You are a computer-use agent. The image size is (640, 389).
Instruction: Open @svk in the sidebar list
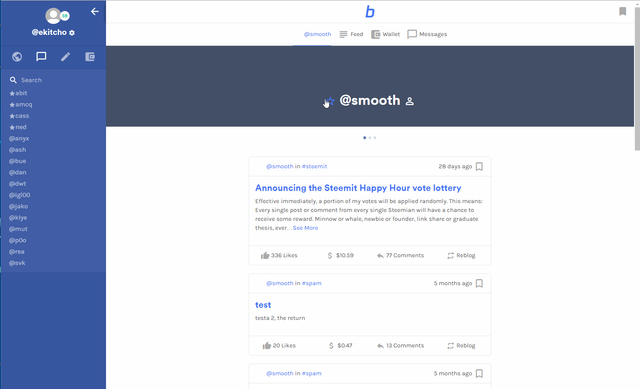coord(17,263)
